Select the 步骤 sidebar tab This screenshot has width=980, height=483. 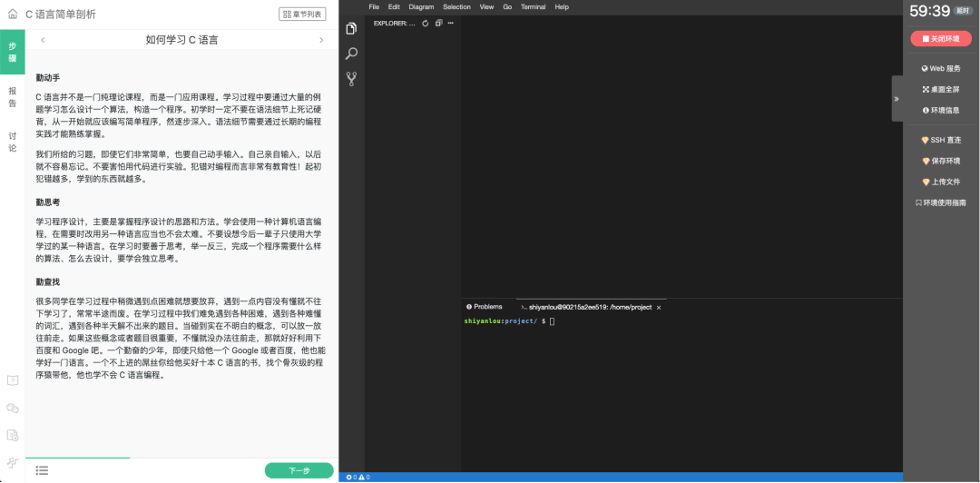point(13,52)
